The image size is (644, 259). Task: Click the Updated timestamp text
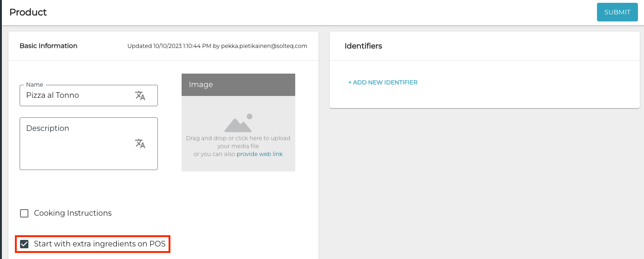tap(168, 46)
